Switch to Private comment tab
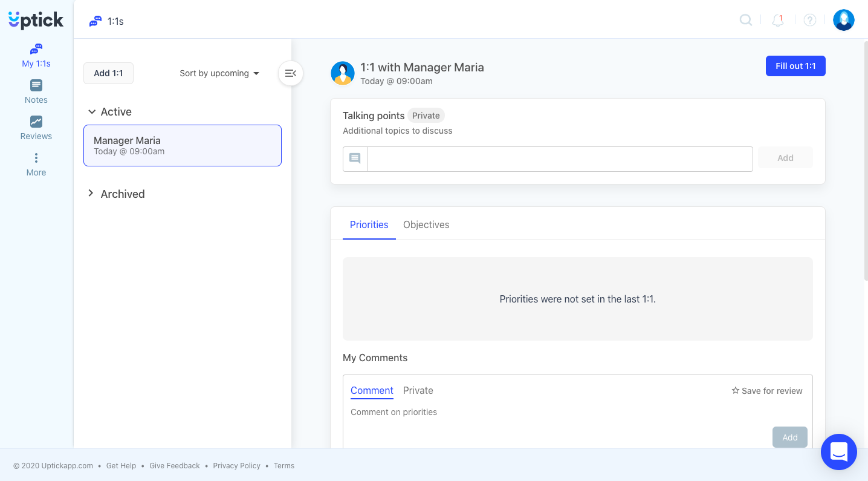 pos(418,391)
